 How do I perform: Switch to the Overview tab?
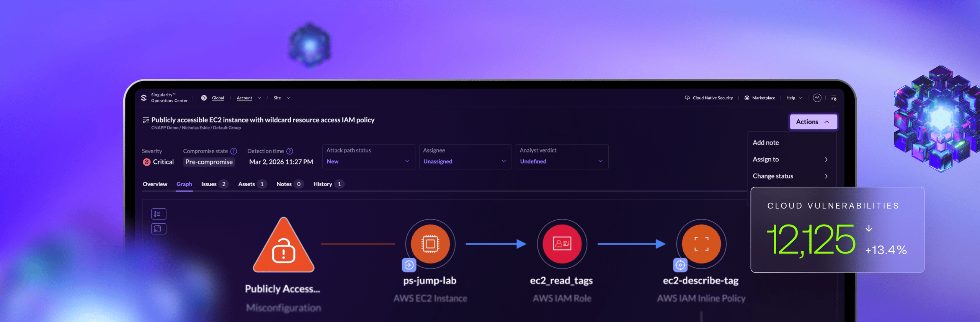155,184
